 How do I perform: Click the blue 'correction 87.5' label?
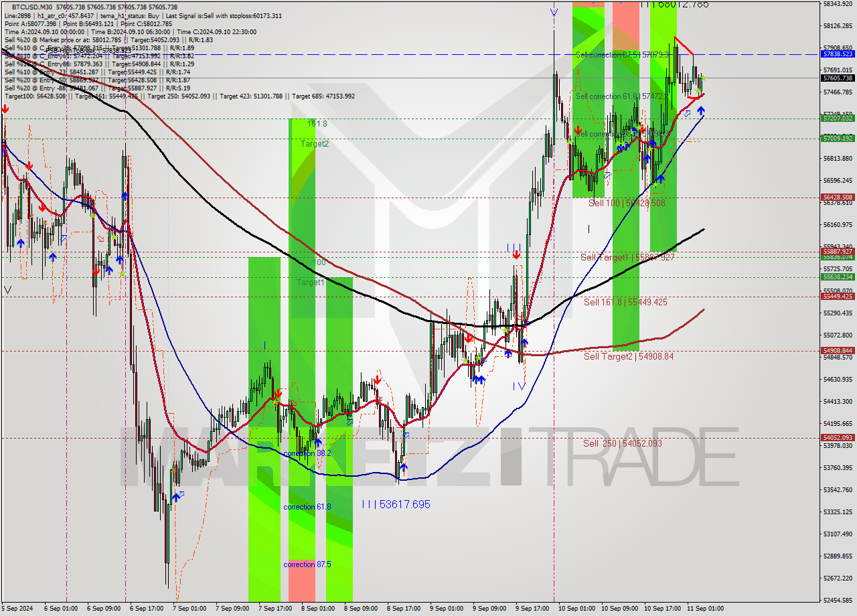307,564
